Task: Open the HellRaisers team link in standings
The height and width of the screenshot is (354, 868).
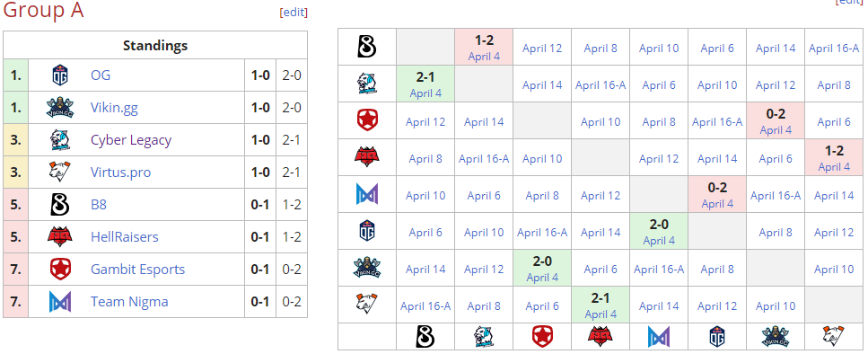Action: tap(125, 237)
